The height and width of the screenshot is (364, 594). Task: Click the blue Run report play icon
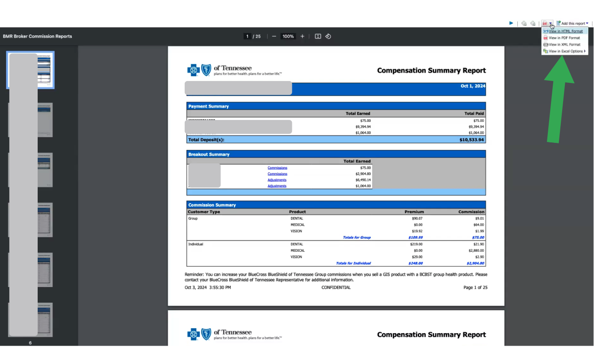(511, 23)
